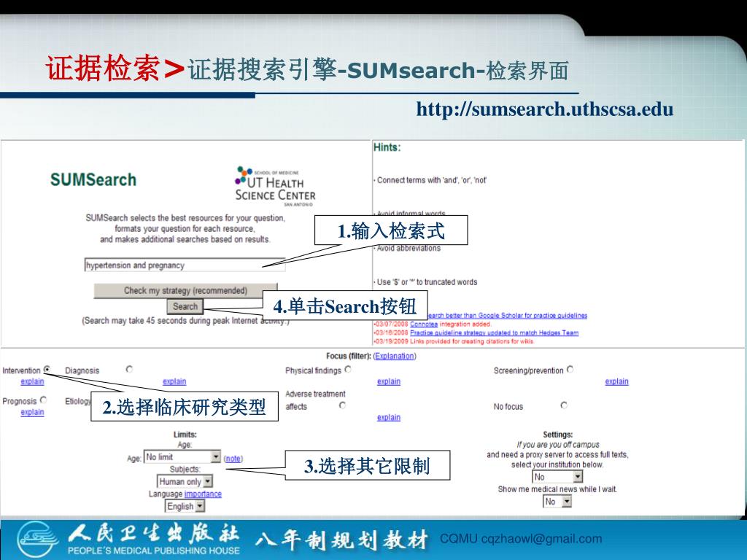
Task: Select the Prognosis focus radio button
Action: [x=43, y=400]
